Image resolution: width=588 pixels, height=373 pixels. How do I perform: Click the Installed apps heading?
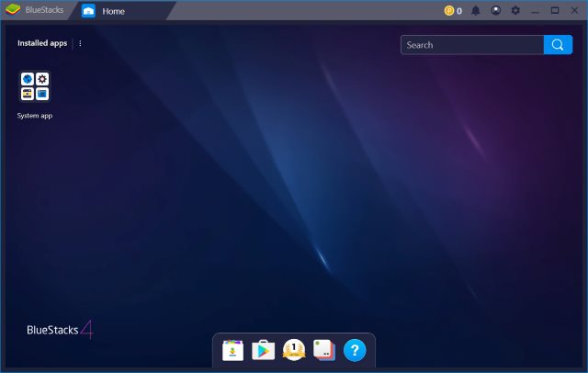pyautogui.click(x=42, y=43)
